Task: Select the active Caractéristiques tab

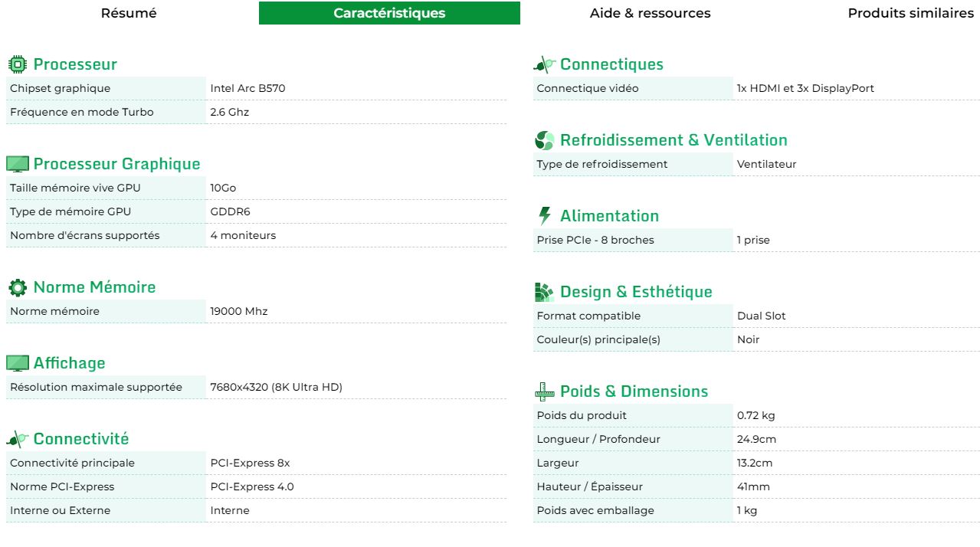Action: coord(390,13)
